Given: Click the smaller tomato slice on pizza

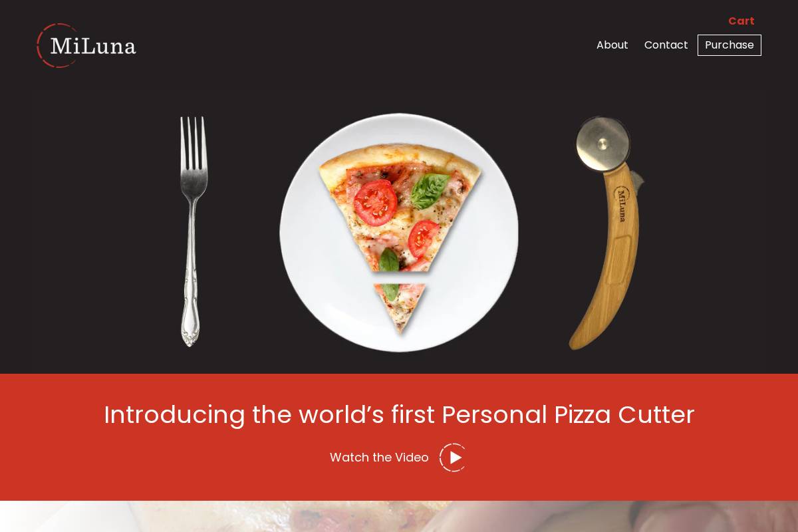Looking at the screenshot, I should 422,237.
